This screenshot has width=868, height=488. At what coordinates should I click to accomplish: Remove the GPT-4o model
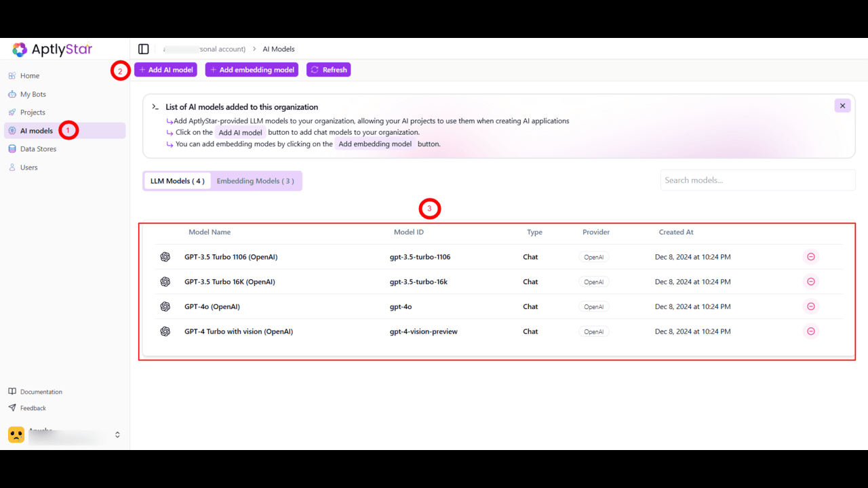(810, 306)
